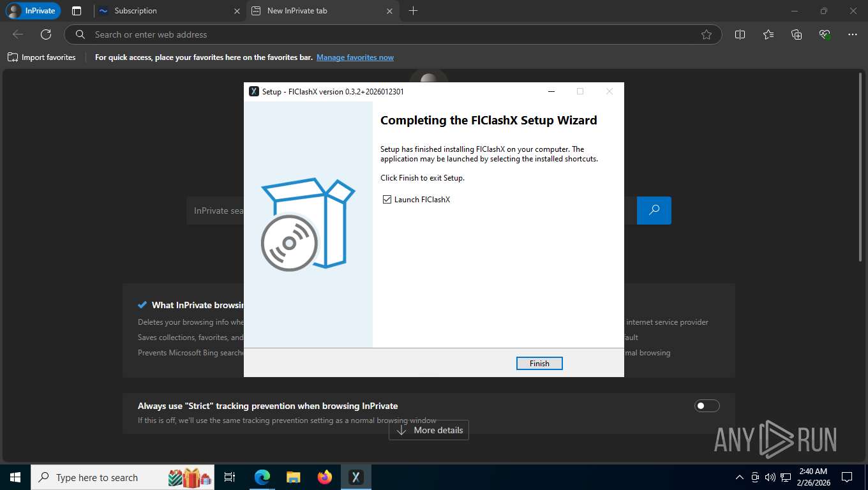868x490 pixels.
Task: Open the notification center icon
Action: (x=847, y=477)
